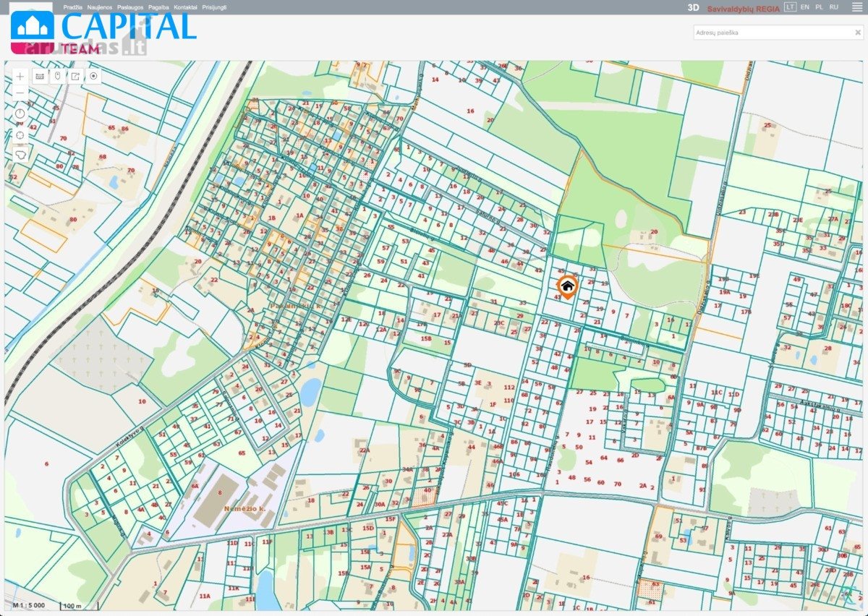Image resolution: width=868 pixels, height=616 pixels.
Task: Select LT language option
Action: [790, 7]
